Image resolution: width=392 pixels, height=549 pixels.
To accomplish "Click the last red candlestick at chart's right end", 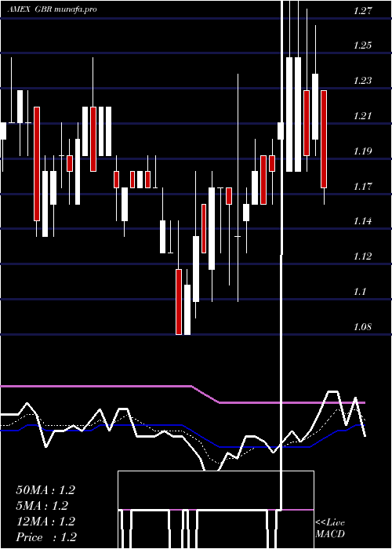I will point(324,139).
